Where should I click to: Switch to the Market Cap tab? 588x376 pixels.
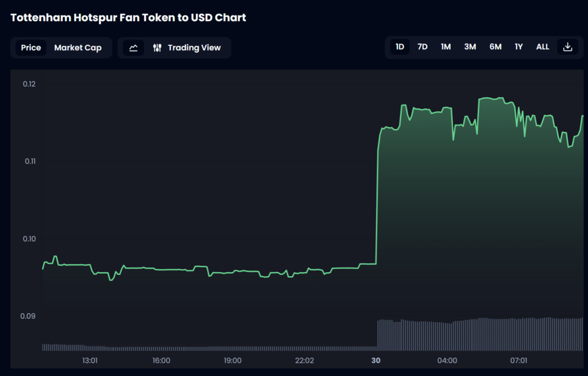click(78, 48)
